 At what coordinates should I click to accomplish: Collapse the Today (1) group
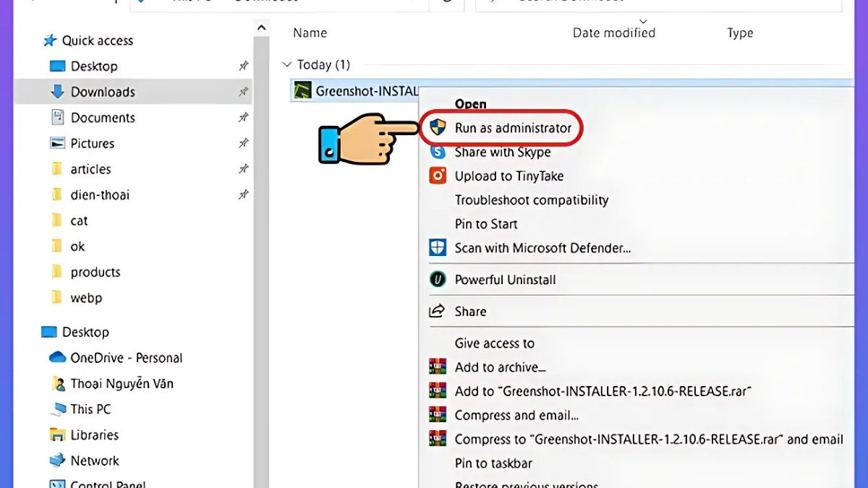click(286, 64)
